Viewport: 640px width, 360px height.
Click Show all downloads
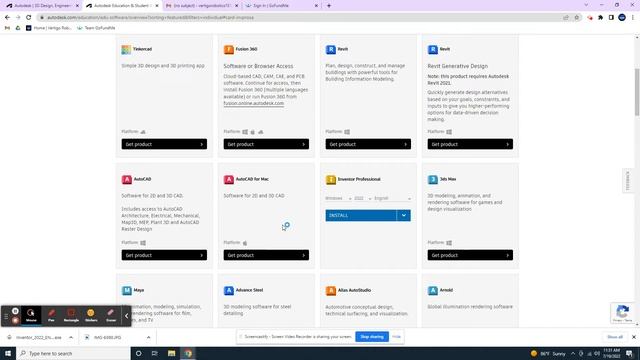point(615,337)
